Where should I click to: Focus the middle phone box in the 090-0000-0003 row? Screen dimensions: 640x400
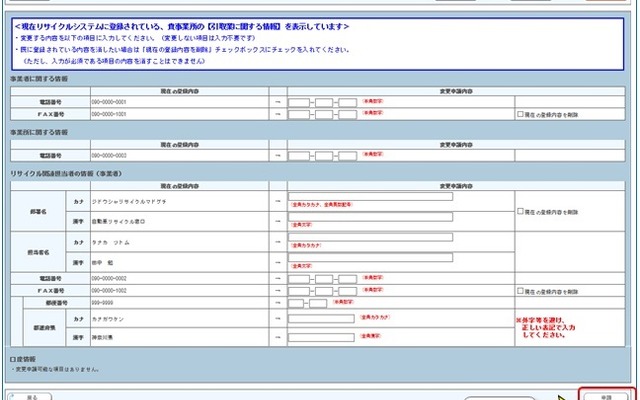324,156
